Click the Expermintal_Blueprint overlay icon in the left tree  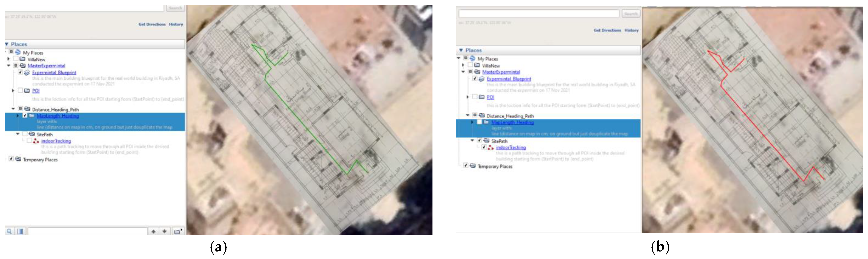pos(27,72)
